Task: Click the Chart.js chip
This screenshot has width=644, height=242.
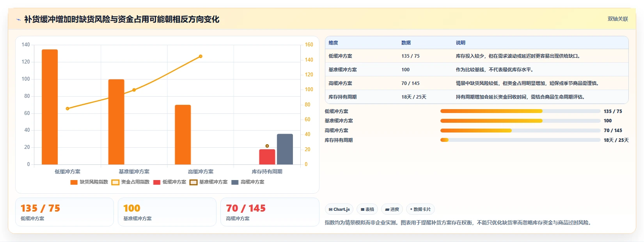Action: [339, 209]
